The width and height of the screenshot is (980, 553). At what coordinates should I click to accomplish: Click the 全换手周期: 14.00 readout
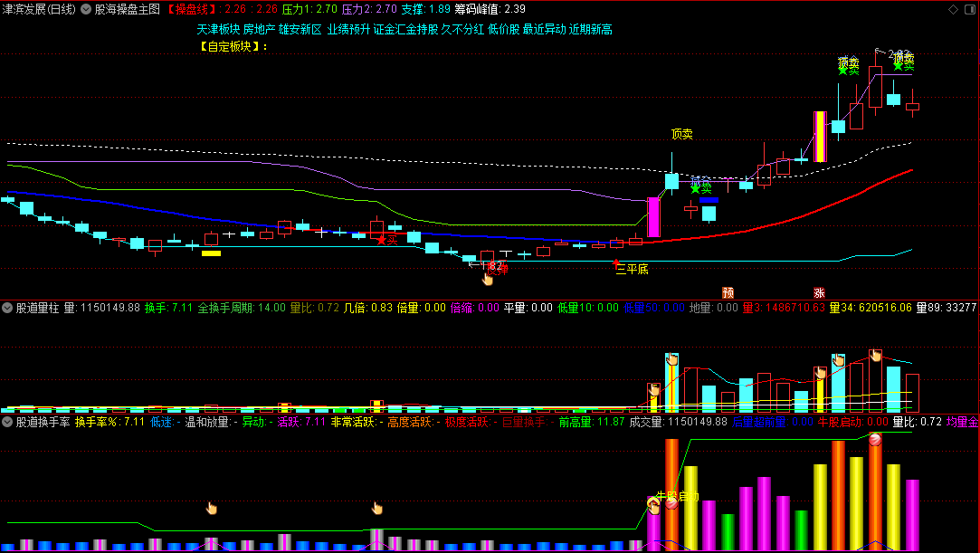tap(242, 308)
